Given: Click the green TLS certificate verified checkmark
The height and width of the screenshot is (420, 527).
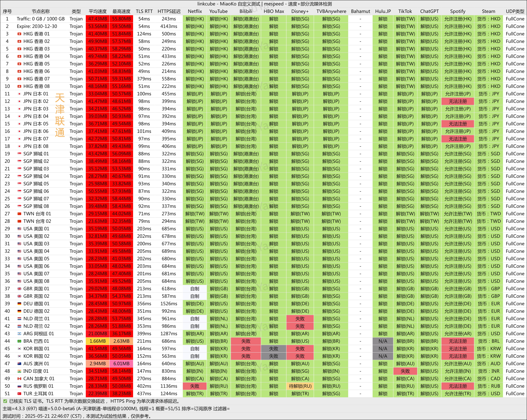Looking at the screenshot, I should click(x=5, y=401).
